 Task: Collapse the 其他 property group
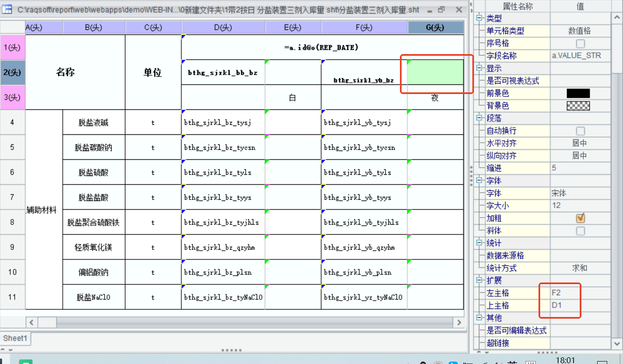479,317
